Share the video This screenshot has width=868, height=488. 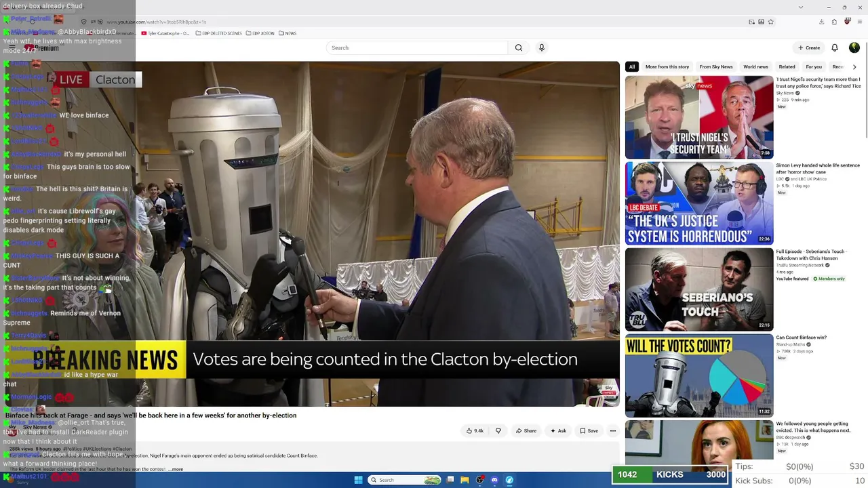[526, 430]
